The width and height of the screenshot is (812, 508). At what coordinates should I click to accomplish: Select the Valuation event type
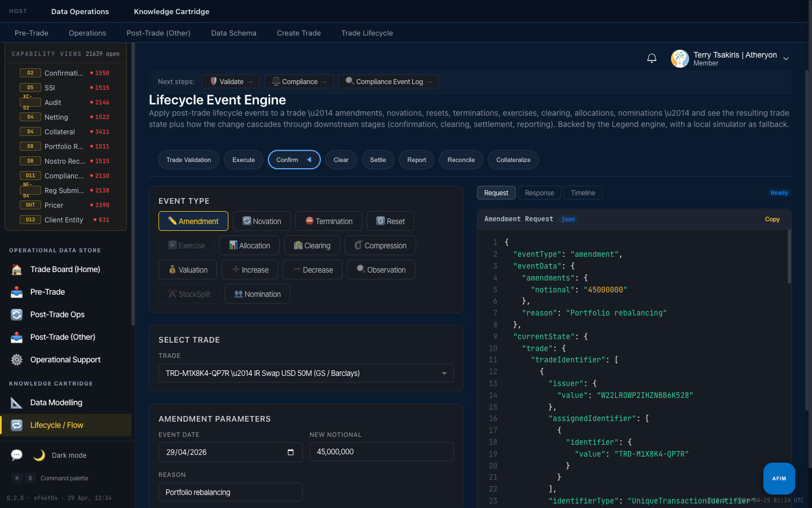[x=188, y=270]
